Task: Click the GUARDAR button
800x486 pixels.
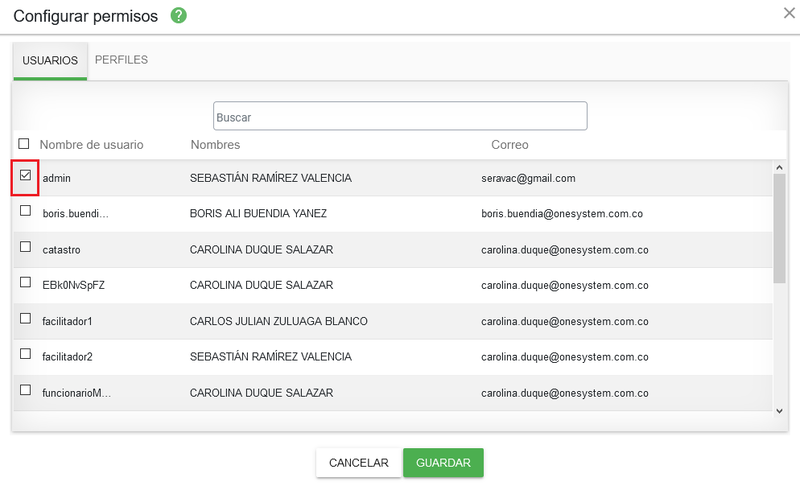Action: pyautogui.click(x=443, y=463)
